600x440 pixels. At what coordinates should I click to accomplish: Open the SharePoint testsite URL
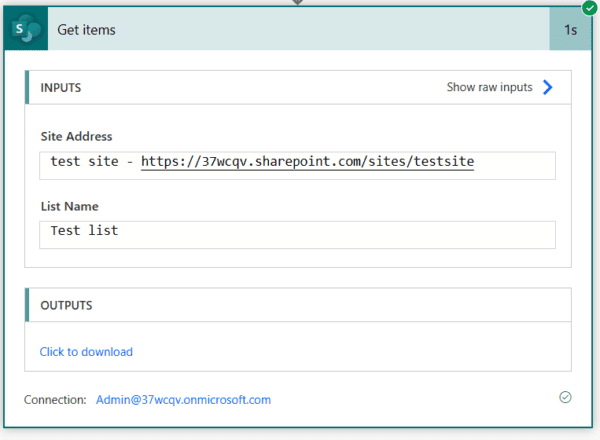click(x=307, y=162)
